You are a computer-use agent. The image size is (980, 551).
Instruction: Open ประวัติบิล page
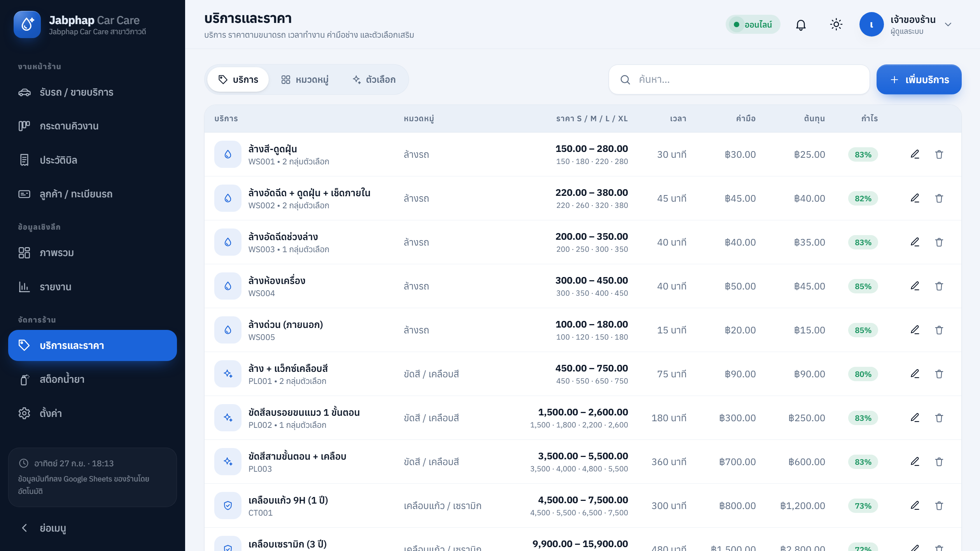point(93,160)
